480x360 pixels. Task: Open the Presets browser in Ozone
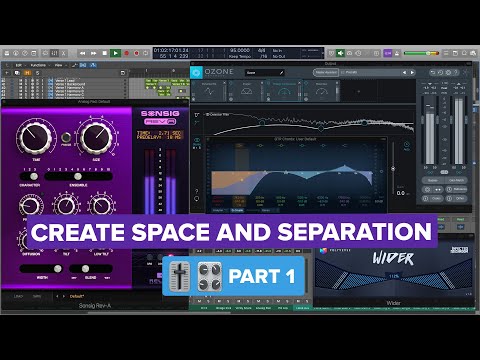pos(370,72)
